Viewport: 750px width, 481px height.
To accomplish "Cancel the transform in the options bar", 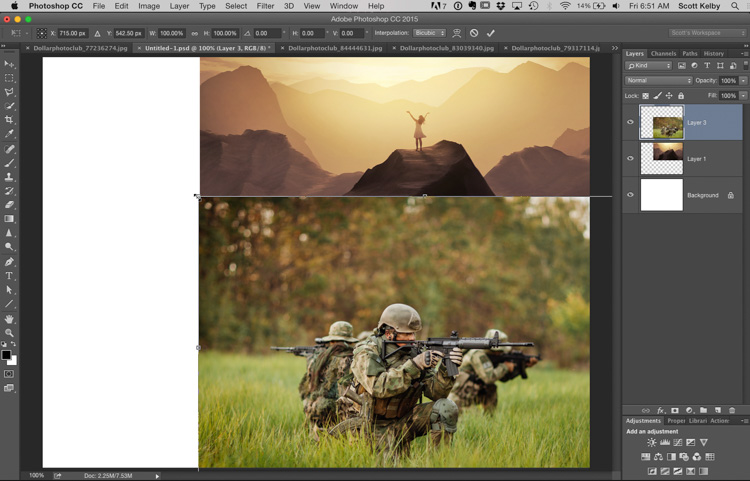I will click(474, 33).
